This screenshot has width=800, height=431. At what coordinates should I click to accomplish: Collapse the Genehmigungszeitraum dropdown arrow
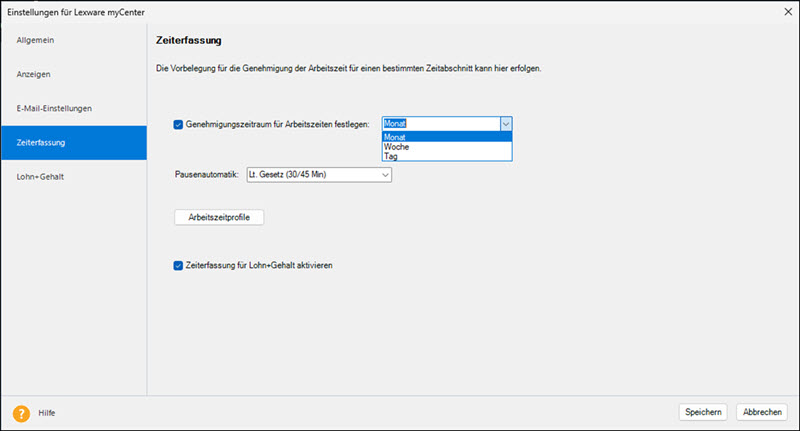[506, 124]
